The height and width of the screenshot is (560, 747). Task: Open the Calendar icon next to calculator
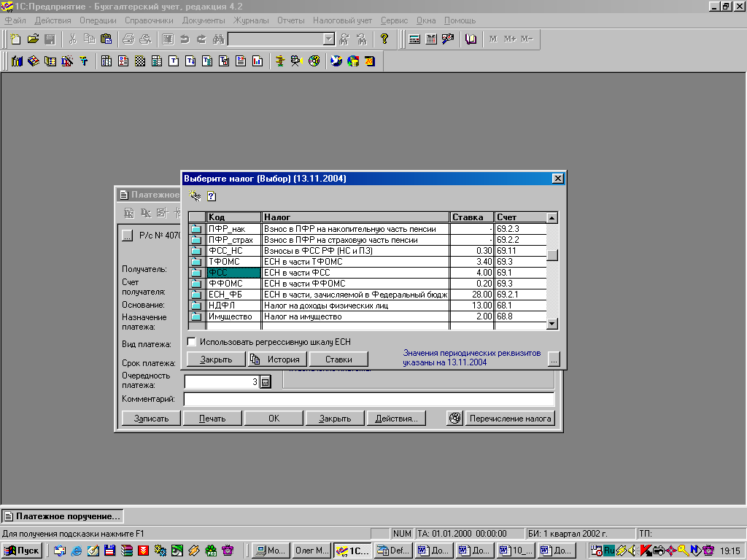(x=431, y=39)
